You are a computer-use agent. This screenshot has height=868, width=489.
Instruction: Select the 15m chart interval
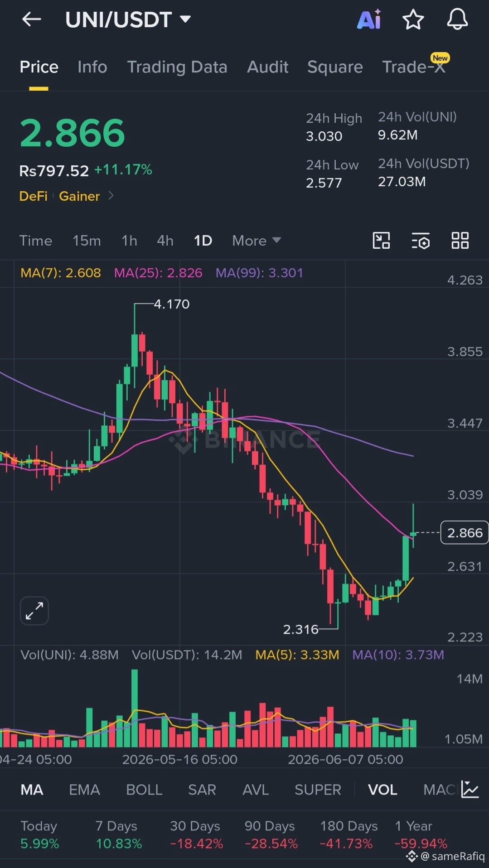tap(87, 241)
